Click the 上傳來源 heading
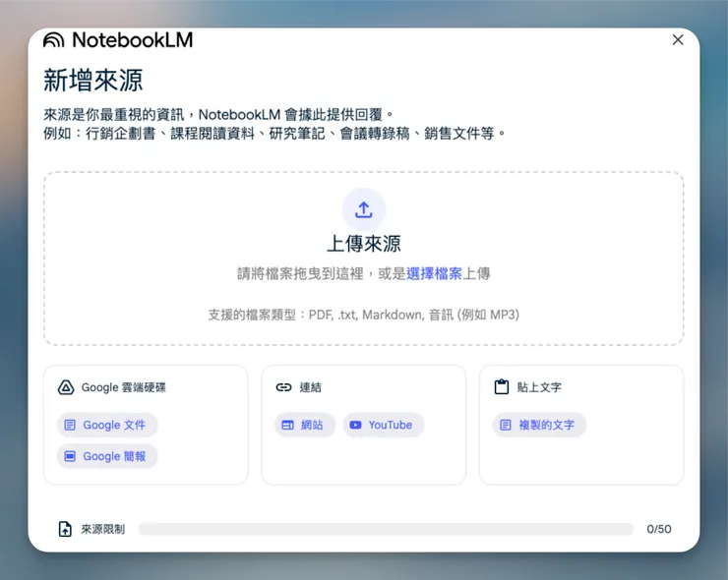The image size is (728, 580). pos(364,244)
